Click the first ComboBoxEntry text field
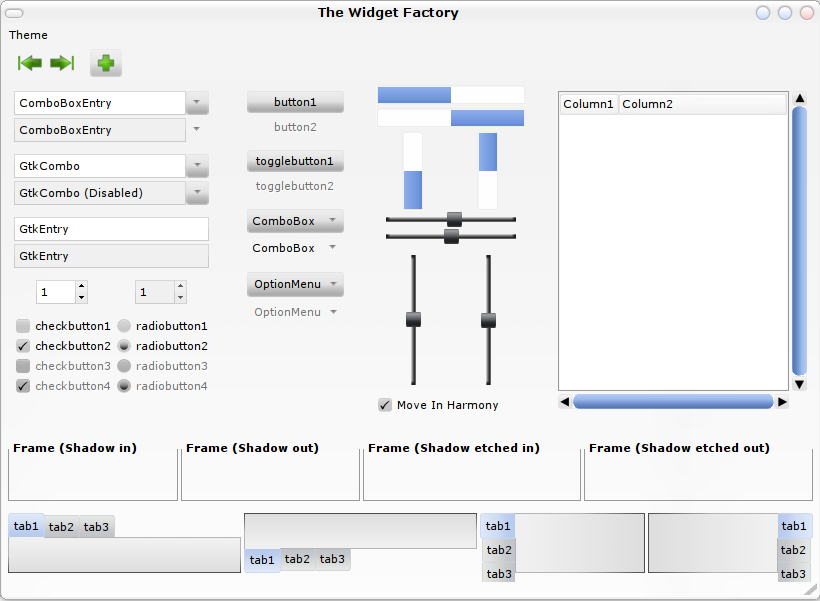The width and height of the screenshot is (820, 601). 100,103
